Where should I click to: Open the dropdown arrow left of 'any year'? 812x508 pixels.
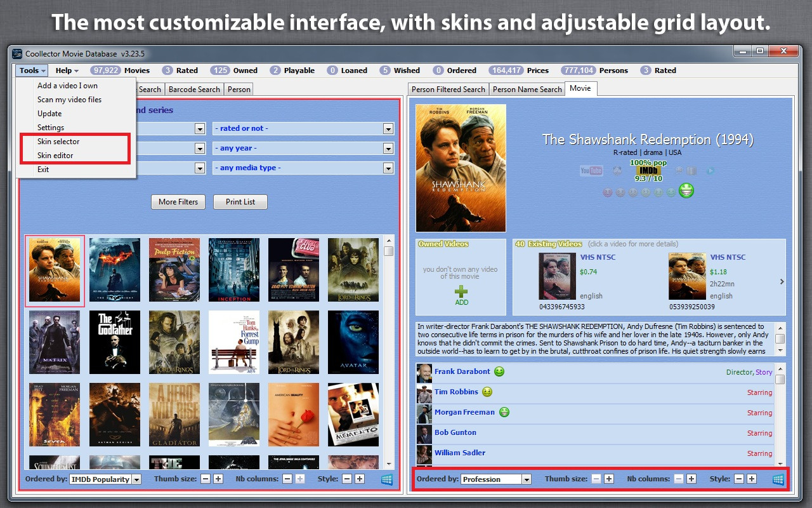200,148
